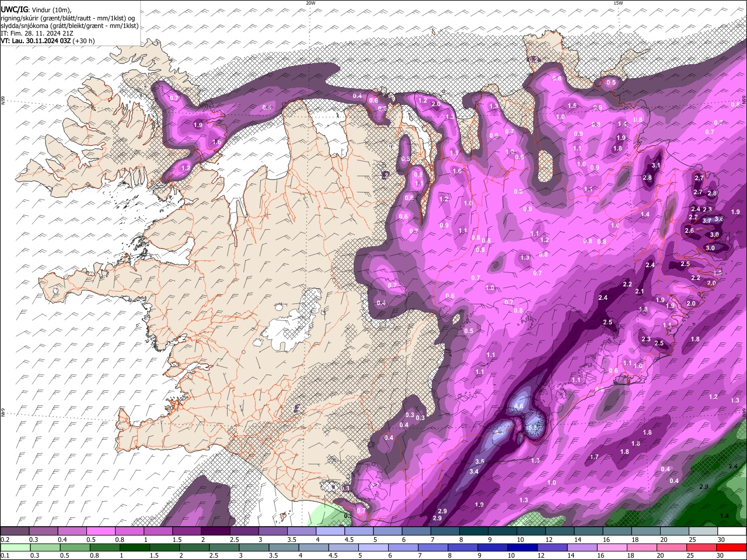
Task: Select lower legend swatch between 2 and 2.5
Action: 194,548
